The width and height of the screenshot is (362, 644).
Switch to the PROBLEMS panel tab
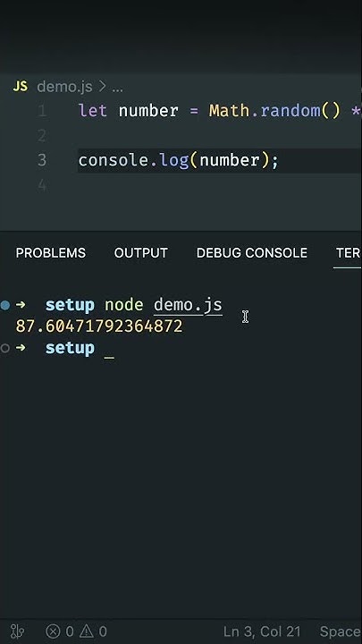(51, 252)
